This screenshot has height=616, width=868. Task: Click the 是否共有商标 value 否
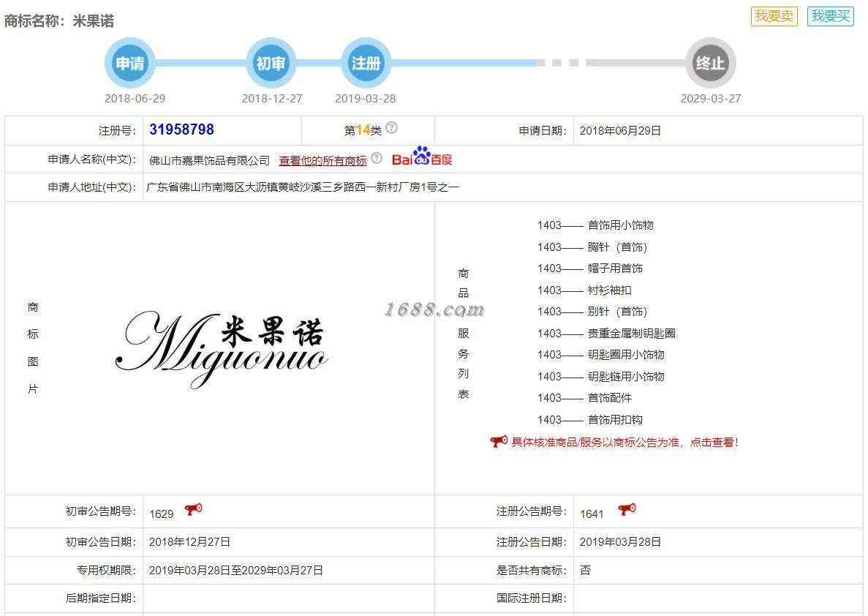coord(585,570)
